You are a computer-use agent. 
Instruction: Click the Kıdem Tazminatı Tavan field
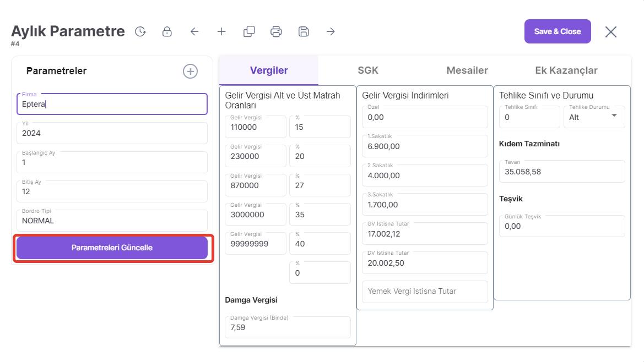[x=562, y=172]
